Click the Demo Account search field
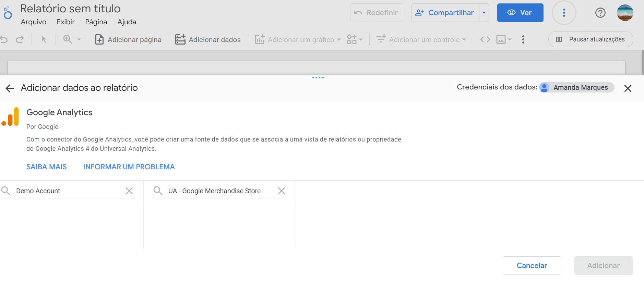644x282 pixels. (x=68, y=191)
